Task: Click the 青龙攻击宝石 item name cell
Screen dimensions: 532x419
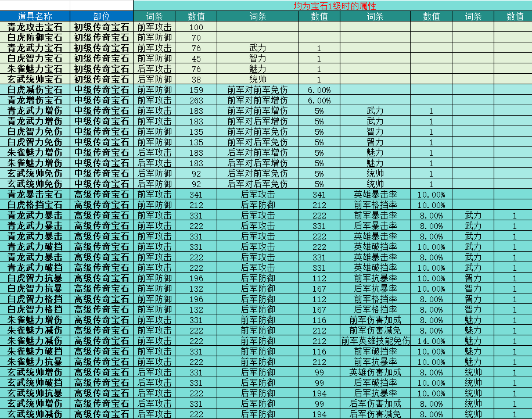Action: point(35,27)
